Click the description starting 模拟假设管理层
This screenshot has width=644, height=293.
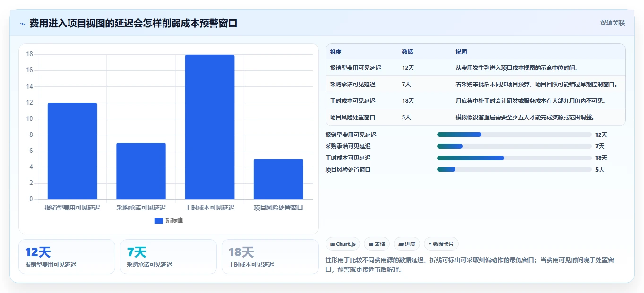pos(525,117)
